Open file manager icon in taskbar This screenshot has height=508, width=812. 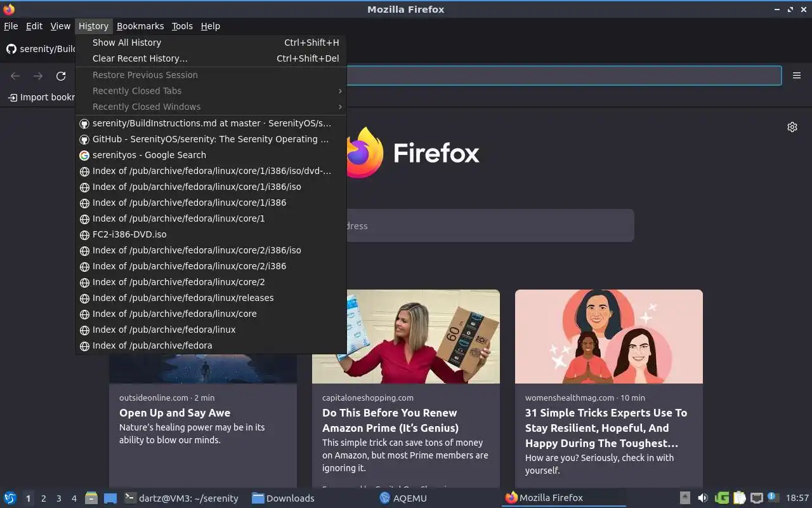click(x=91, y=498)
